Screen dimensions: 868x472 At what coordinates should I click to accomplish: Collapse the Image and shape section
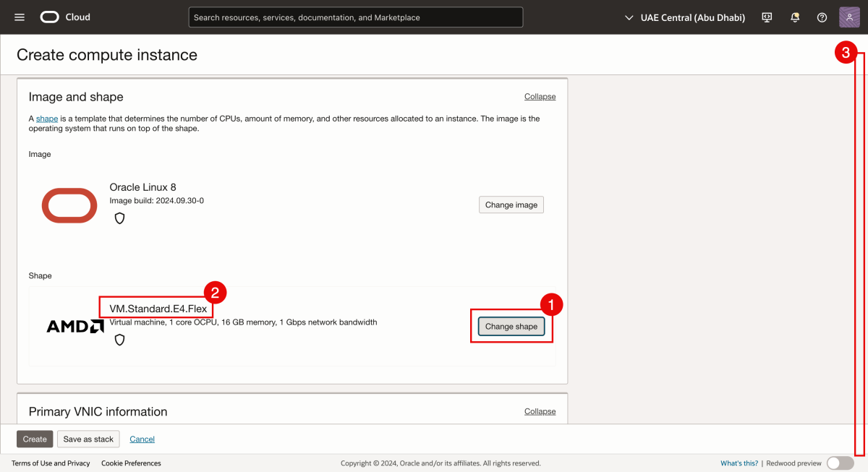pos(540,95)
